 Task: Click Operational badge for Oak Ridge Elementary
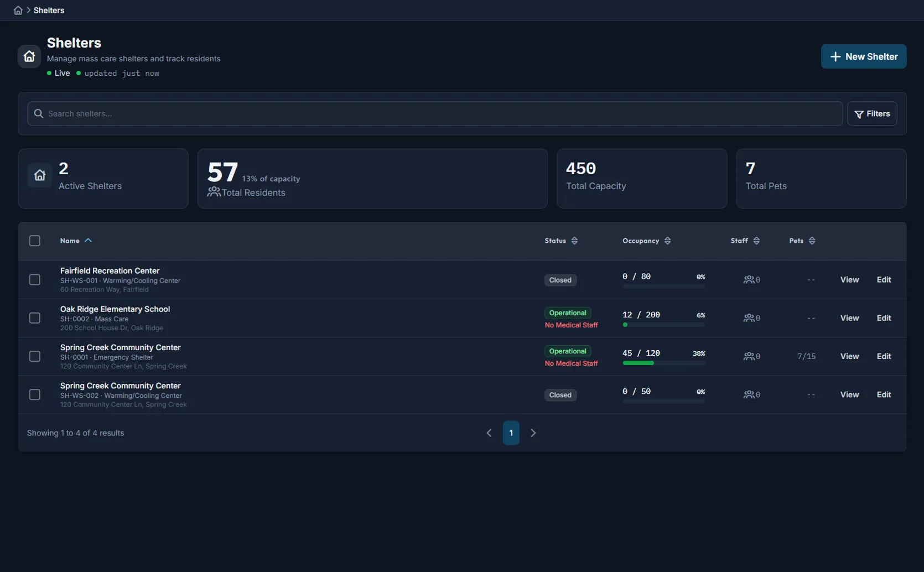point(568,313)
